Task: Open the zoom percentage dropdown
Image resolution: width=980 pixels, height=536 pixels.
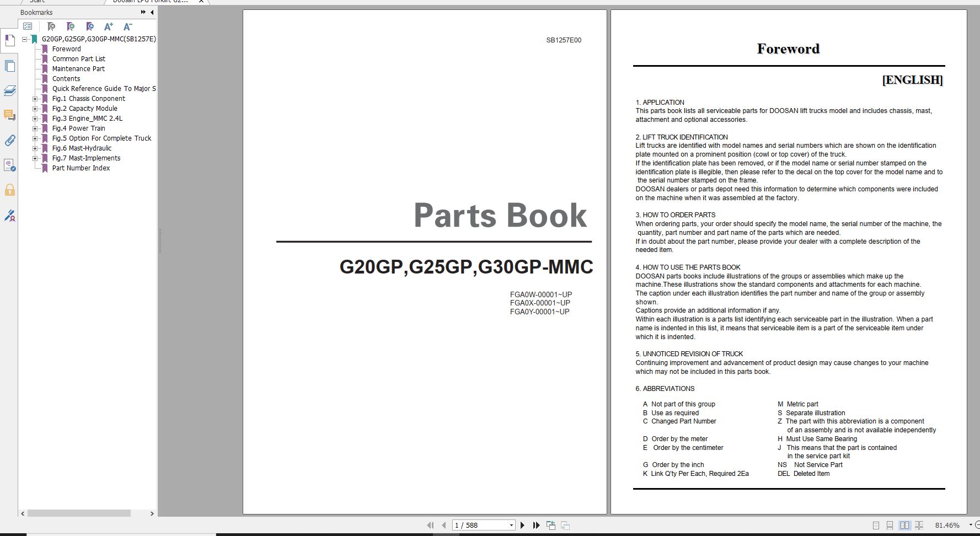Action: pyautogui.click(x=971, y=524)
